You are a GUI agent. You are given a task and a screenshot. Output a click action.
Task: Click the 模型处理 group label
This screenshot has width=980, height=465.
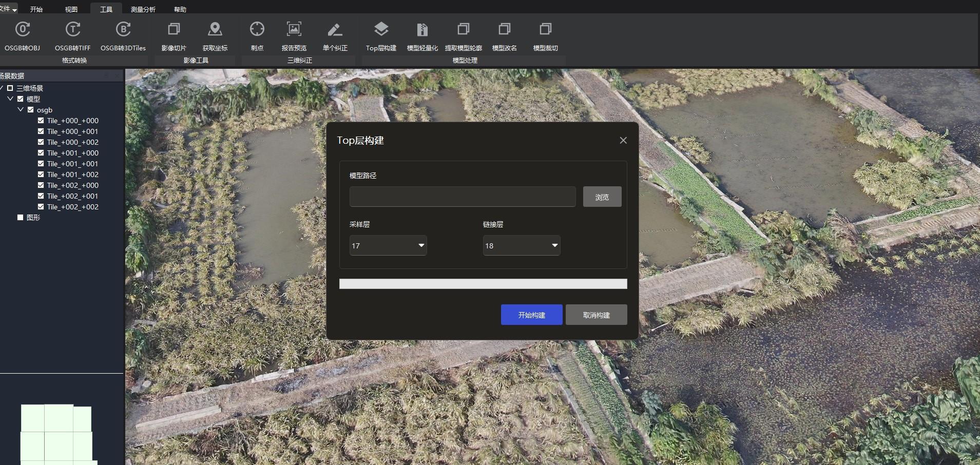pos(465,60)
